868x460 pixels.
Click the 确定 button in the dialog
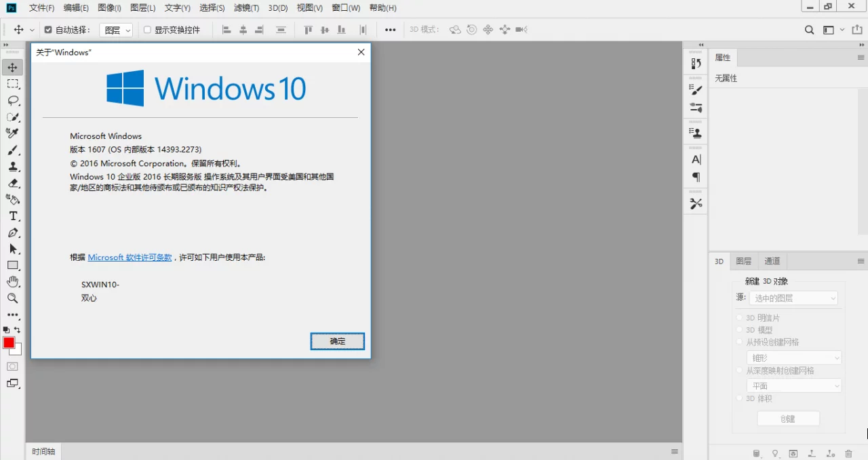[x=337, y=341]
